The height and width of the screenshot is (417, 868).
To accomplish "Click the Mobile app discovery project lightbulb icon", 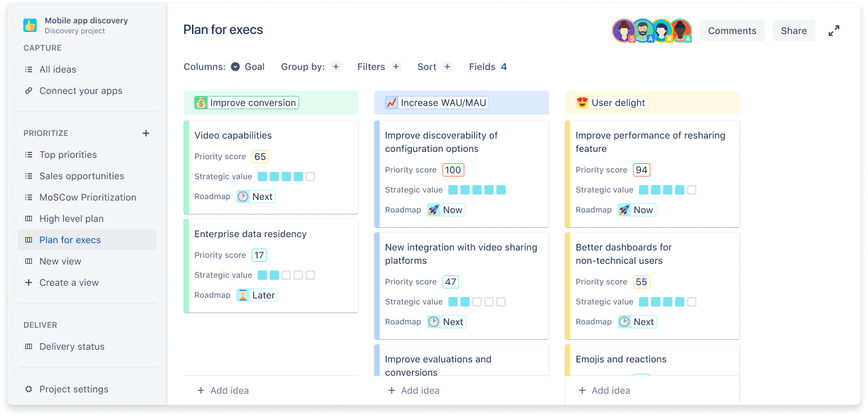I will 29,25.
